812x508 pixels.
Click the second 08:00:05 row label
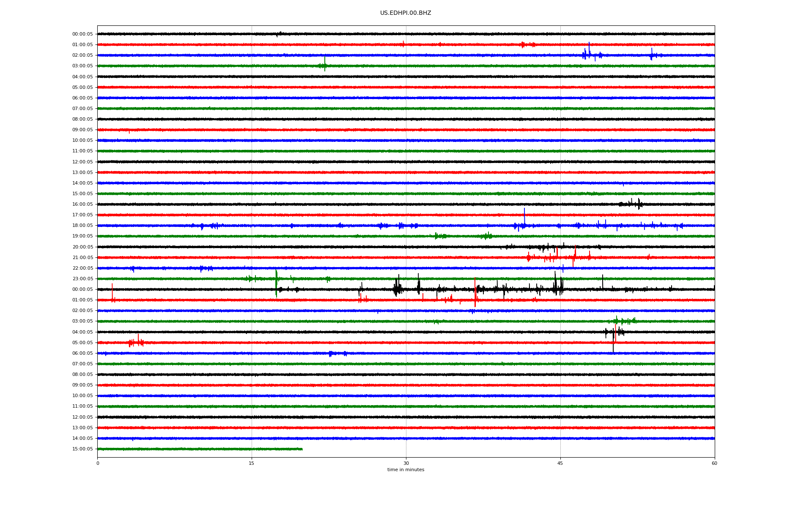point(82,375)
